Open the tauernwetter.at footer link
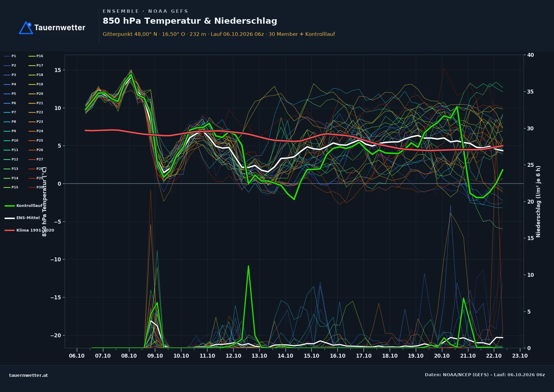Image resolution: width=554 pixels, height=392 pixels. [29, 375]
